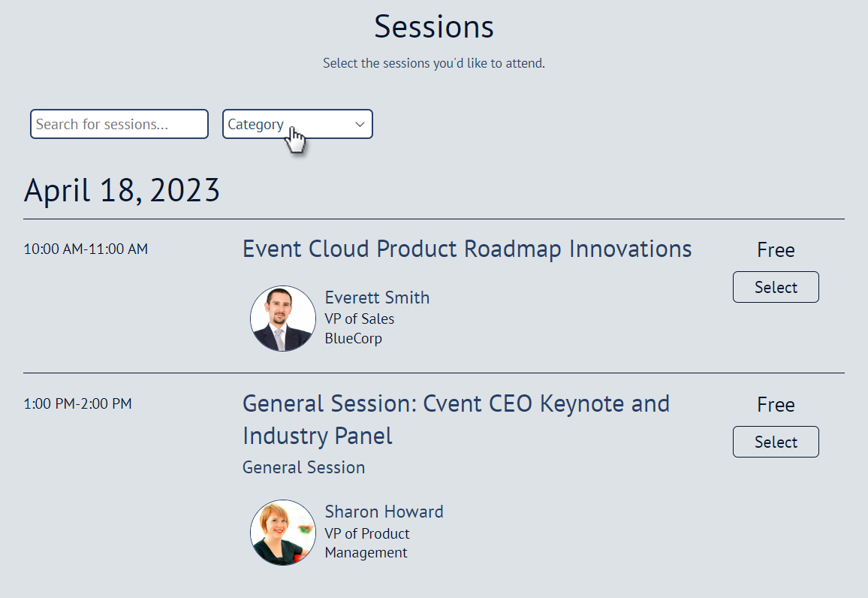Click the April 18, 2023 date heading
The image size is (868, 598).
pyautogui.click(x=122, y=190)
